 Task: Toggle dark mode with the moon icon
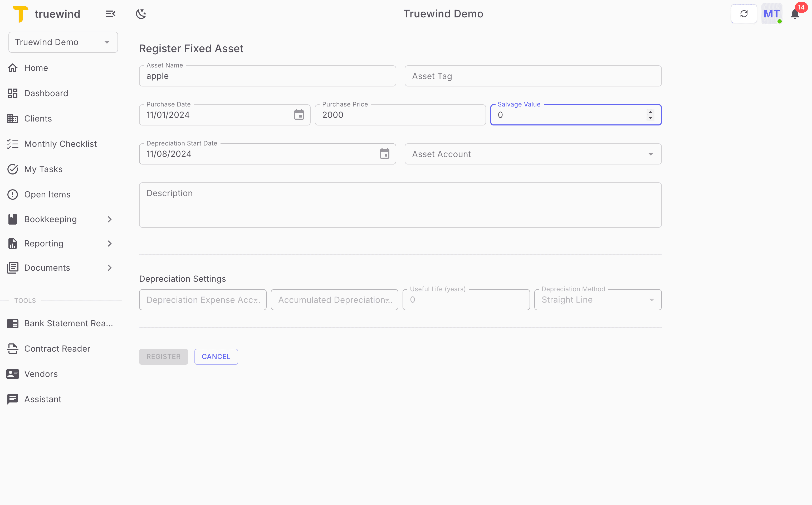click(x=141, y=13)
